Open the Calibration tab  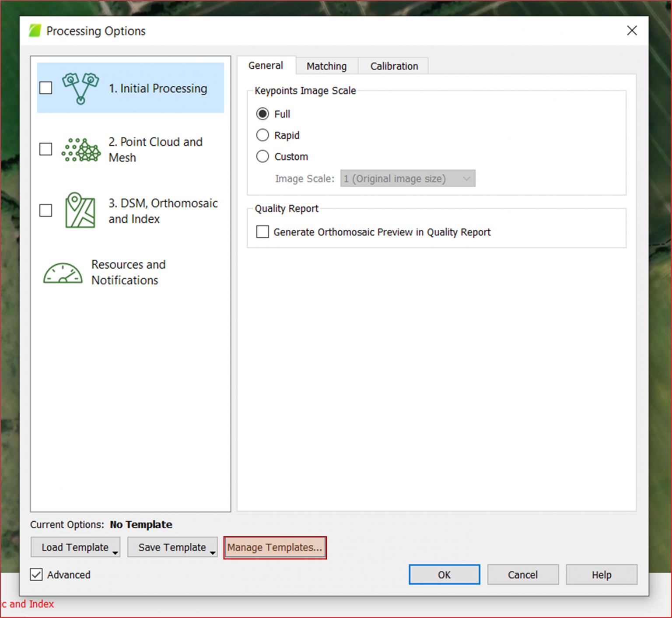point(393,66)
